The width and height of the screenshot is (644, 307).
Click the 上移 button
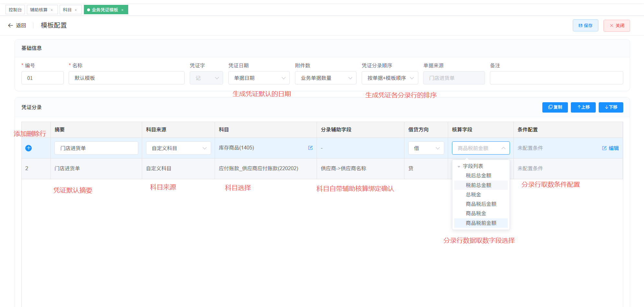[583, 107]
